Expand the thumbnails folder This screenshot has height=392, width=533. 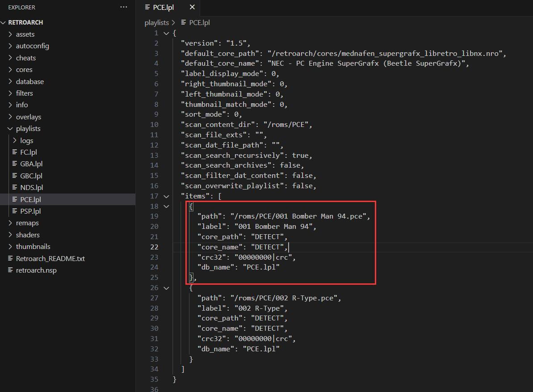click(33, 247)
